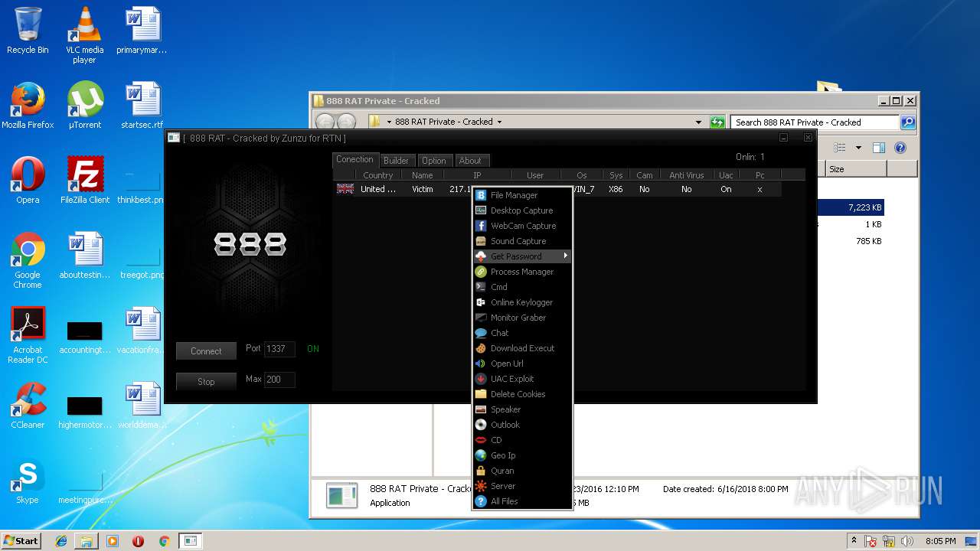This screenshot has width=980, height=551.
Task: Select the VLC media player desktop shortcut
Action: tap(84, 34)
